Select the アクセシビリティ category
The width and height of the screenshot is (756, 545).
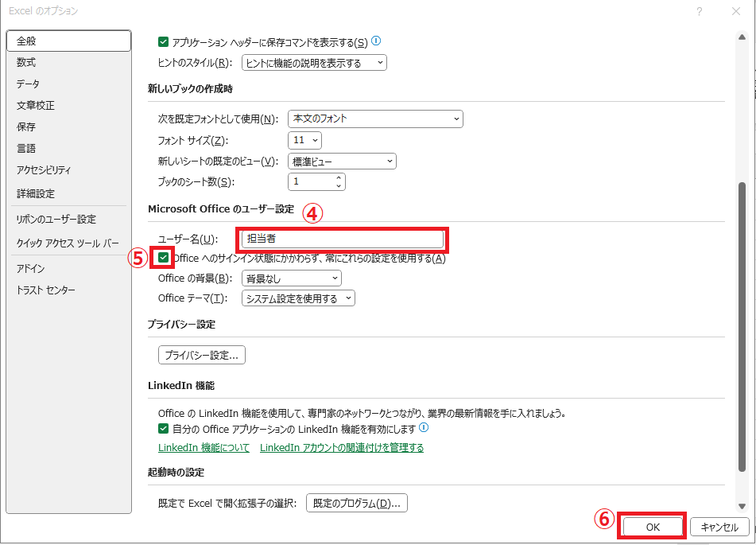click(x=68, y=170)
